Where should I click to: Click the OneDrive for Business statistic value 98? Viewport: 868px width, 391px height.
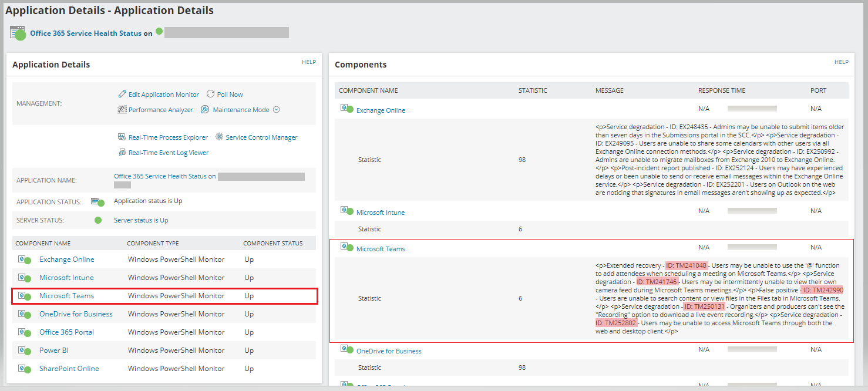(x=522, y=368)
